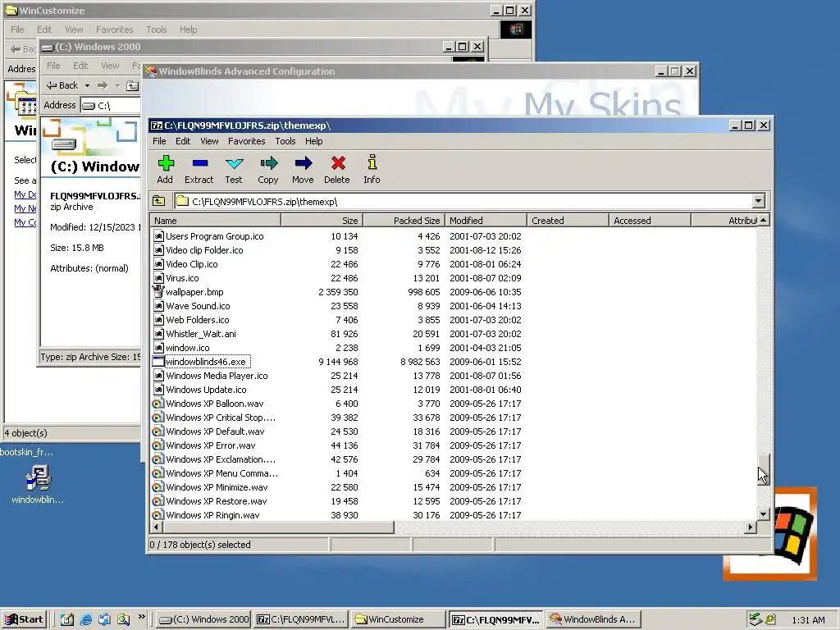840x630 pixels.
Task: Click the Show Desktop quick launch icon
Action: 67,619
